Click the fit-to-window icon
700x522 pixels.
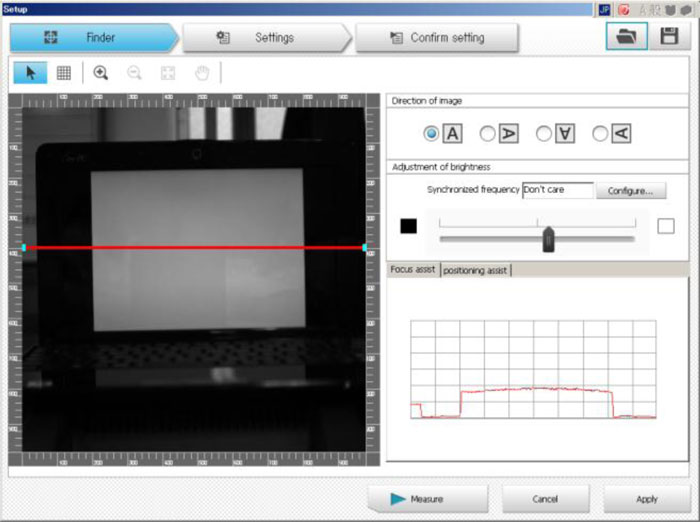pos(168,73)
